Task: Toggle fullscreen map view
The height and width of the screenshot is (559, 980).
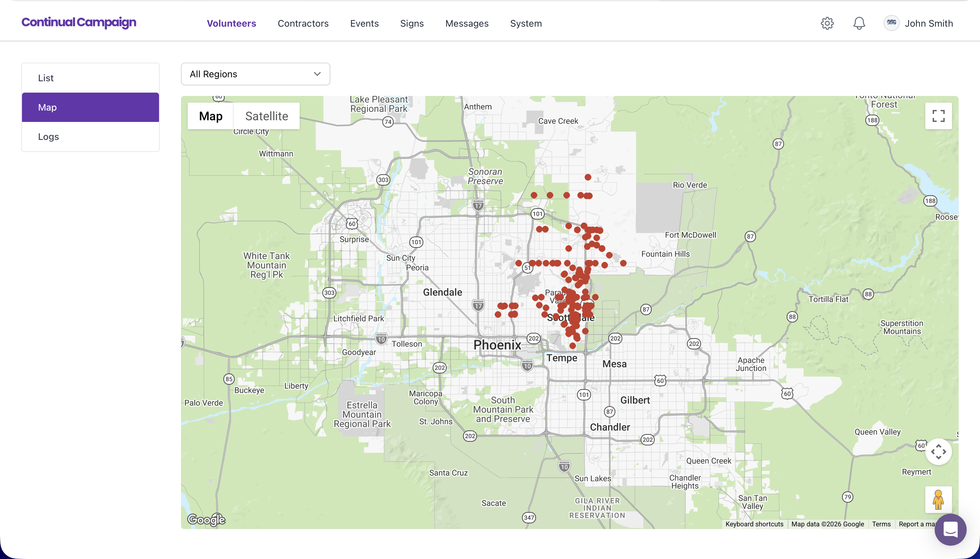Action: [938, 116]
